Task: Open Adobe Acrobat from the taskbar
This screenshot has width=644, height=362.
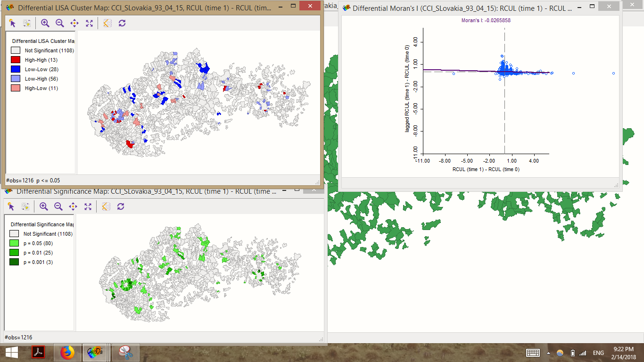Action: pos(39,352)
